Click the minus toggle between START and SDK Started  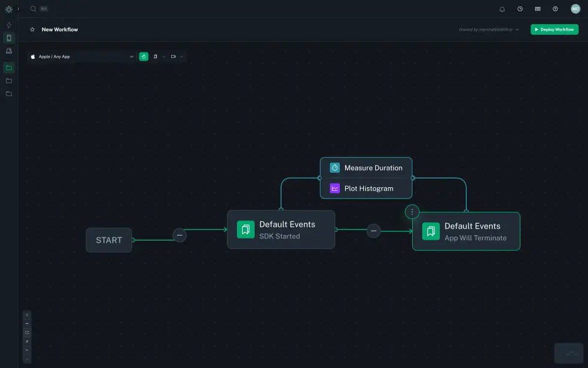click(x=179, y=235)
